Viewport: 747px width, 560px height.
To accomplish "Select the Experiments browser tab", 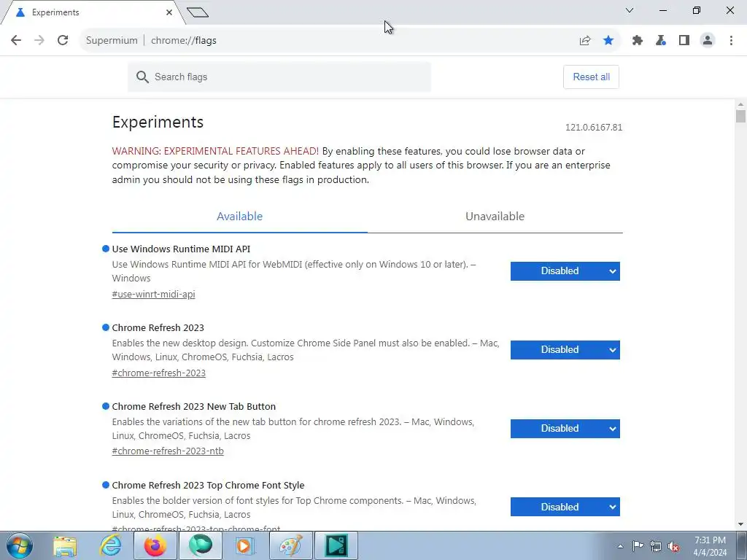I will [93, 13].
